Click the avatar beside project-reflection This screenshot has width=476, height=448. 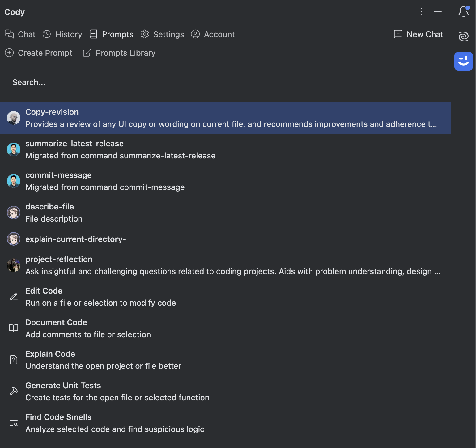[x=14, y=265]
